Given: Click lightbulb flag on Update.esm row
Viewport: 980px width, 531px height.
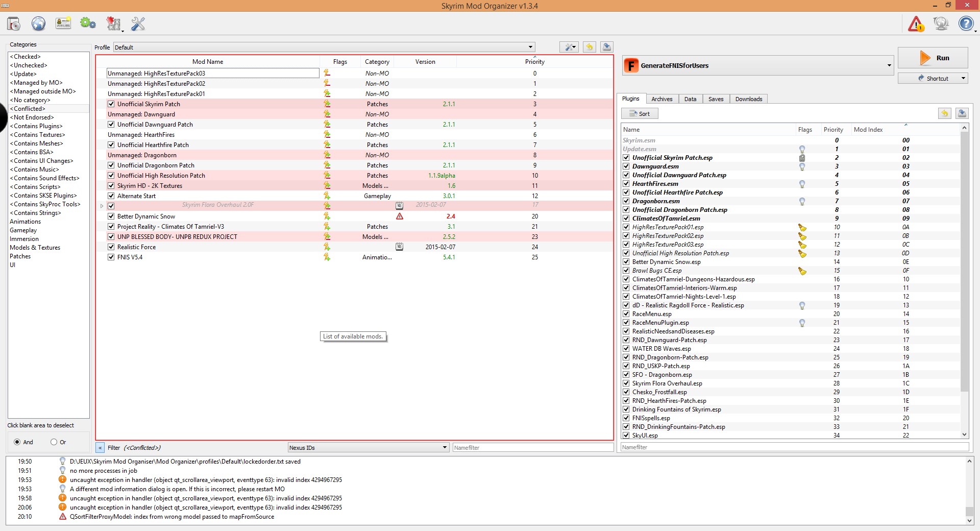Looking at the screenshot, I should click(802, 149).
